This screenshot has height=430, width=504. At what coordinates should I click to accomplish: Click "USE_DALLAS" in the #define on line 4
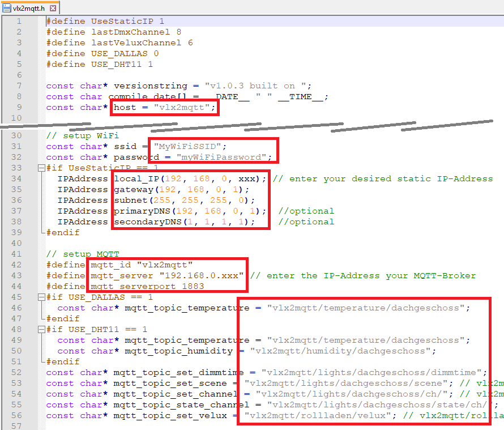tap(119, 54)
